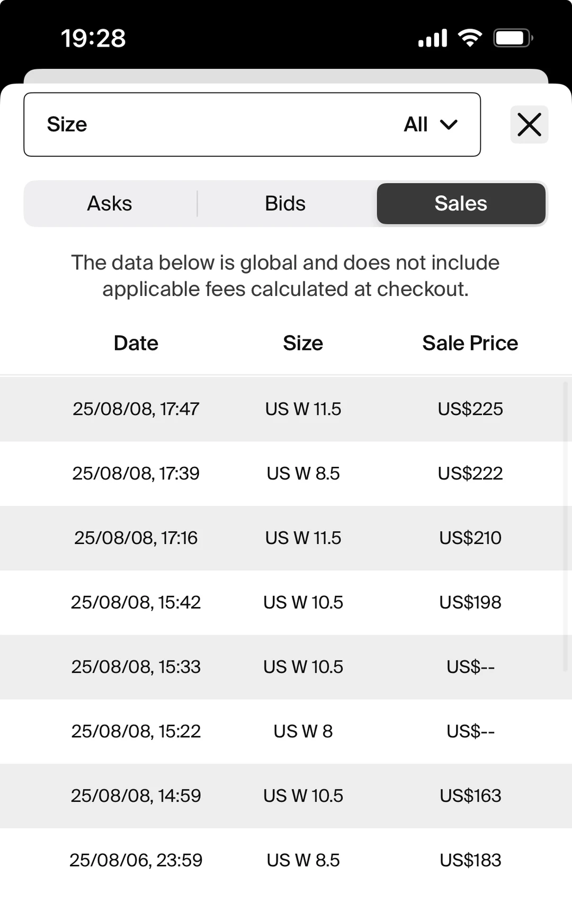Open the Size filter dropdown
This screenshot has height=924, width=572.
point(252,125)
